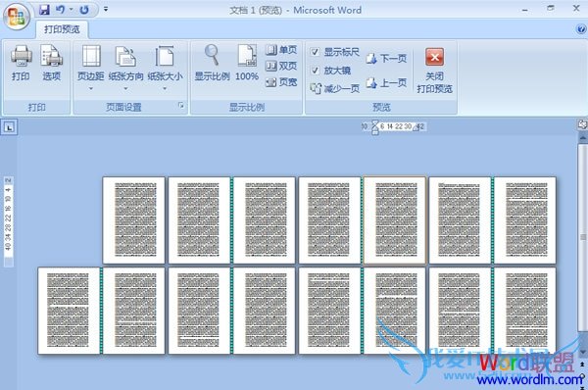Open the undo history dropdown arrow

point(71,10)
